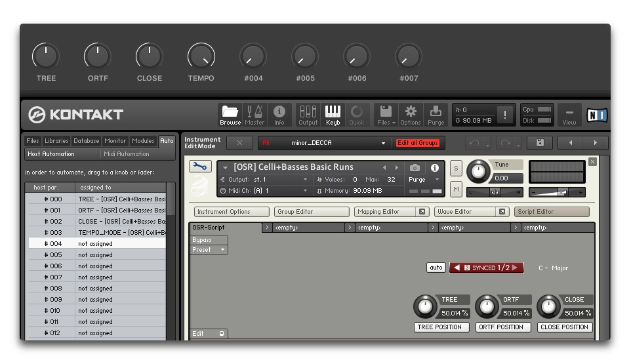The height and width of the screenshot is (364, 631).
Task: Toggle CLOSE POSITION button
Action: click(565, 327)
